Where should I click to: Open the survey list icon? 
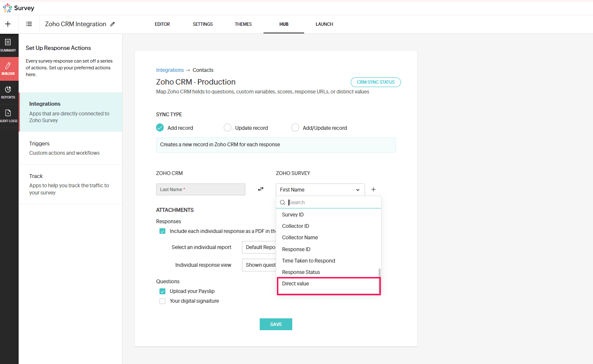(x=29, y=24)
